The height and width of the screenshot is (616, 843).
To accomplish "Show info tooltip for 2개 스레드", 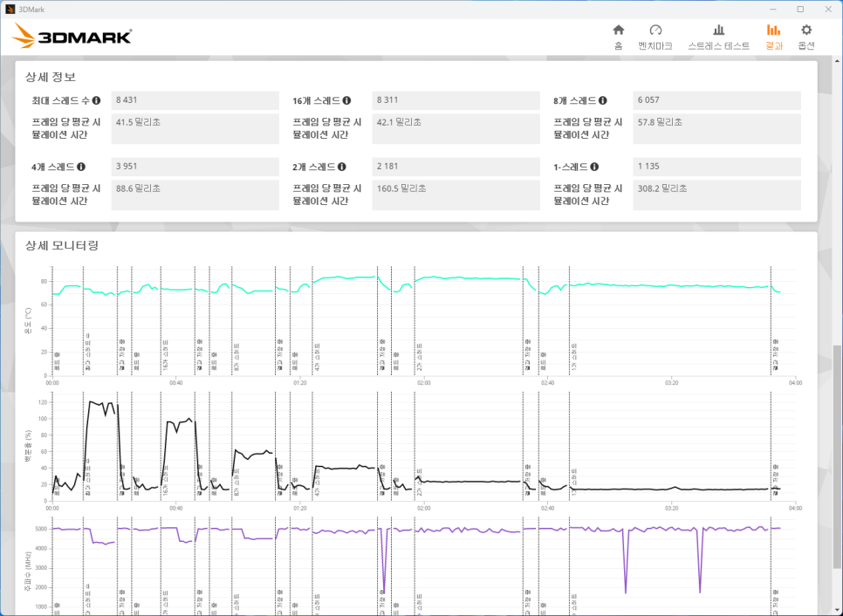I will pyautogui.click(x=342, y=167).
